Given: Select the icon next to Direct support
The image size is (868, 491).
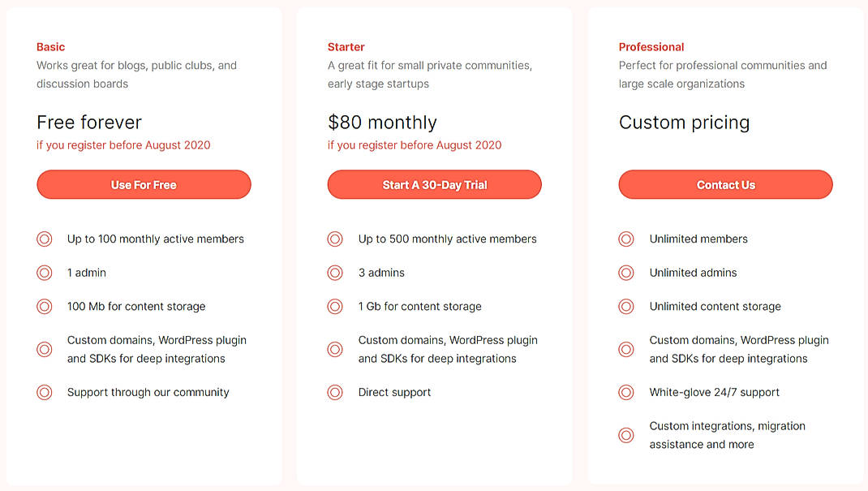Looking at the screenshot, I should tap(335, 392).
